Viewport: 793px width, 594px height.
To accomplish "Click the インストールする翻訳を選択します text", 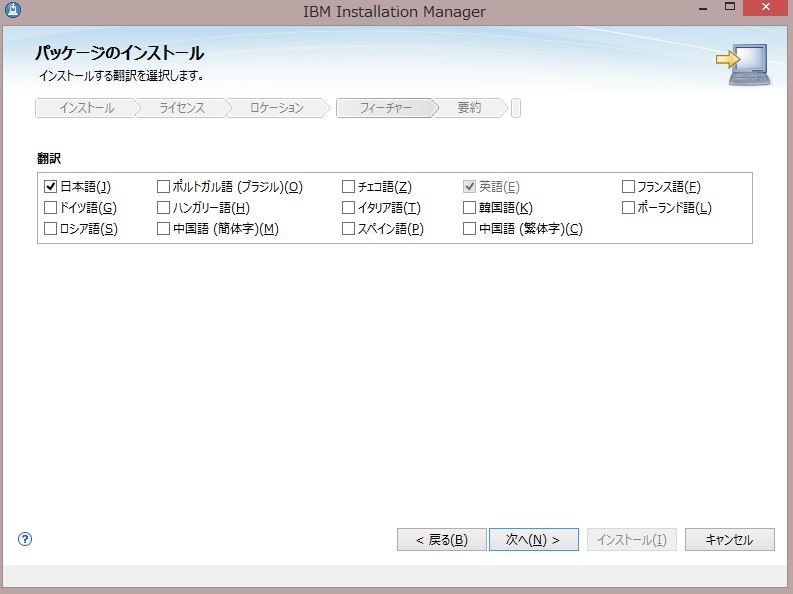I will 121,76.
